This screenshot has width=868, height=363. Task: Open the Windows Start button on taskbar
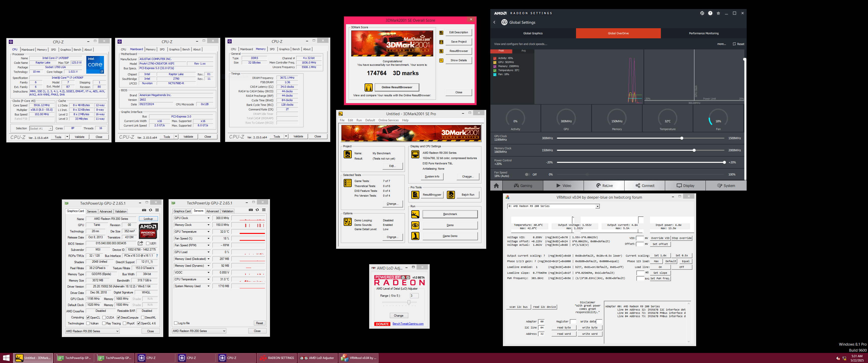[6, 358]
